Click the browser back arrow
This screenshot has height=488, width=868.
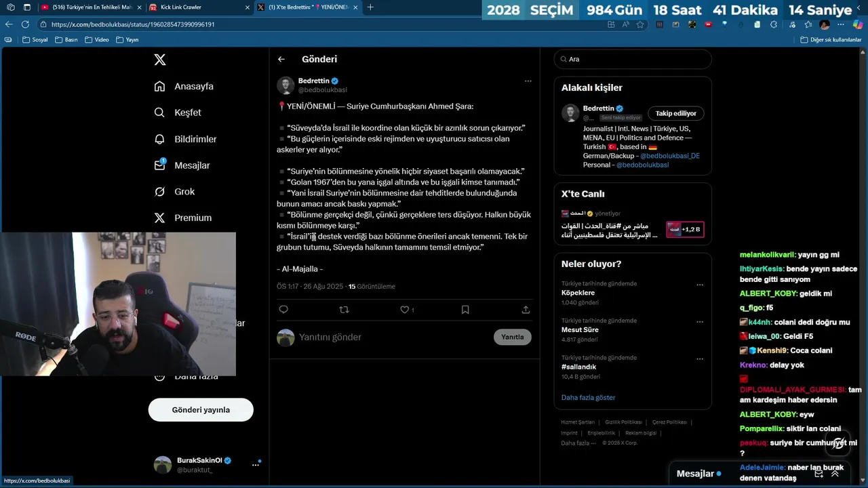click(9, 24)
